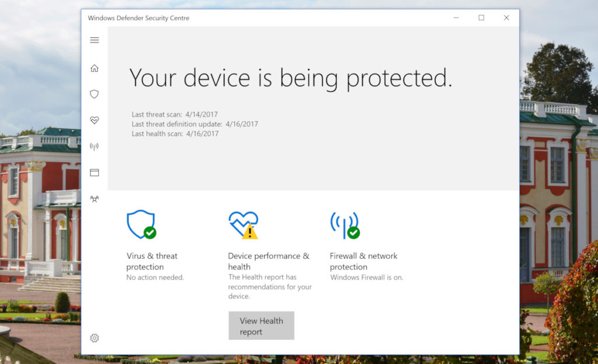This screenshot has width=598, height=364.
Task: Open Family options icon in the sidebar
Action: tap(95, 199)
